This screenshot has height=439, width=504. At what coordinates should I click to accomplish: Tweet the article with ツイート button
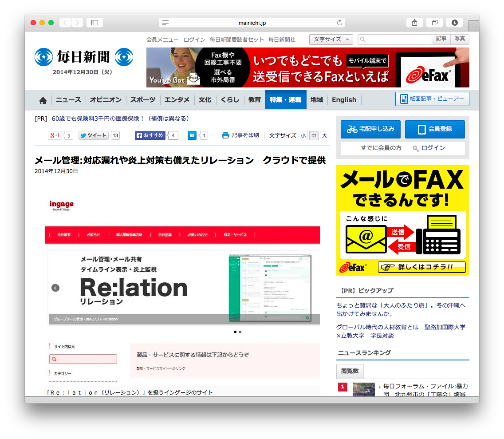pyautogui.click(x=93, y=135)
